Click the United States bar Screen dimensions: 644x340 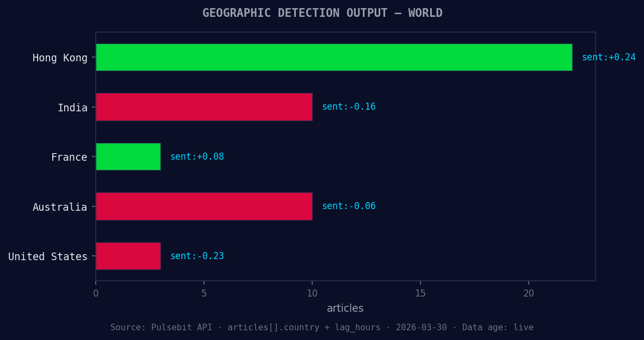[128, 256]
